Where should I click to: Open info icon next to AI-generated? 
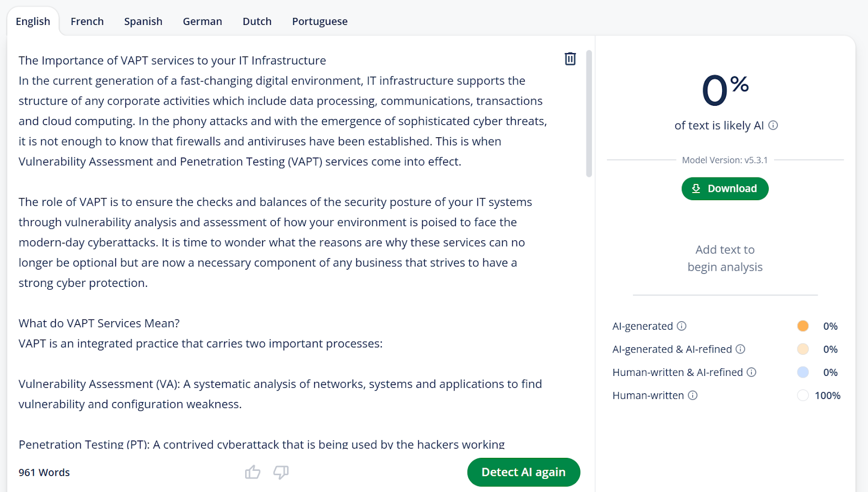pos(682,326)
